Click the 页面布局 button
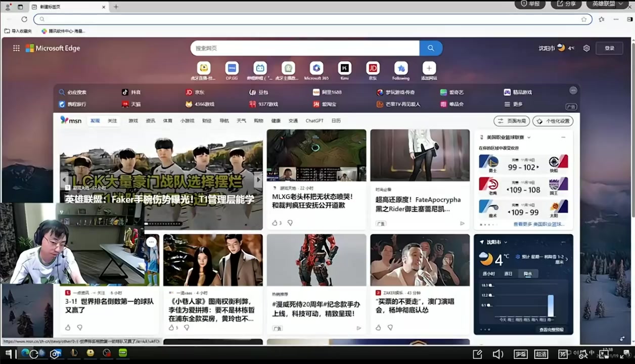The height and width of the screenshot is (364, 635). (x=511, y=121)
